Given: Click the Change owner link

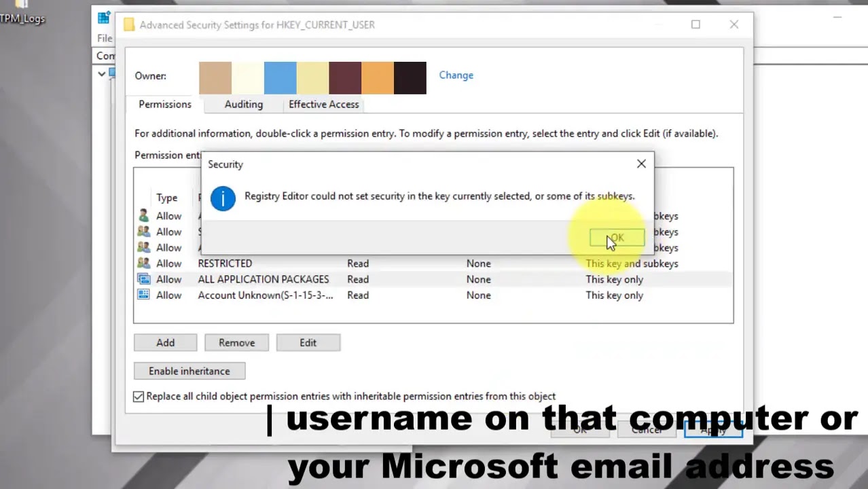Looking at the screenshot, I should tap(456, 75).
